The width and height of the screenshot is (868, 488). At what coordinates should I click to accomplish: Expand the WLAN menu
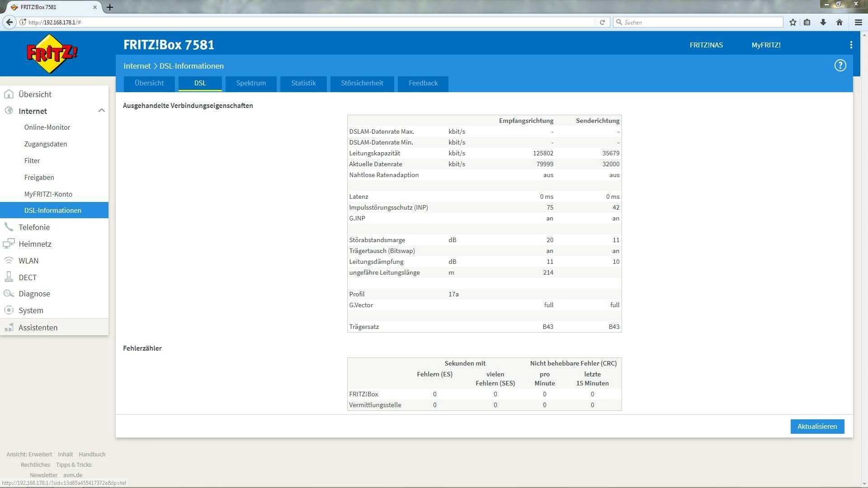click(x=28, y=261)
